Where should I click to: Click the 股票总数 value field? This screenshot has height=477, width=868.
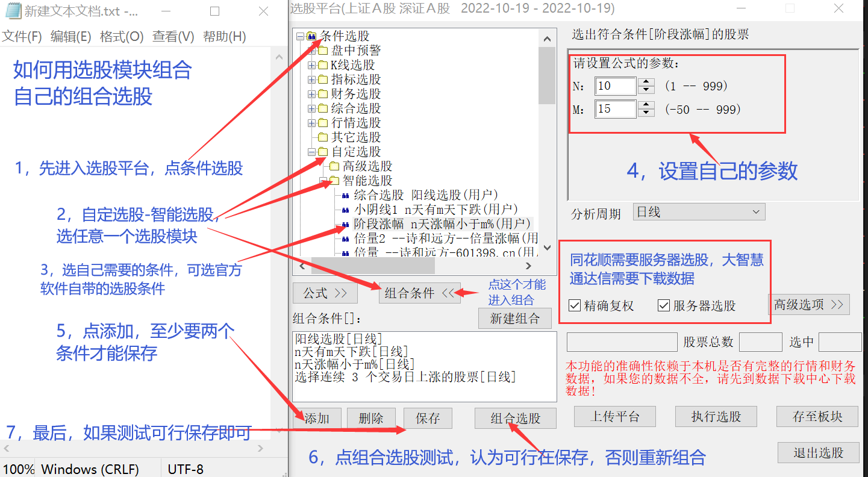pos(760,342)
